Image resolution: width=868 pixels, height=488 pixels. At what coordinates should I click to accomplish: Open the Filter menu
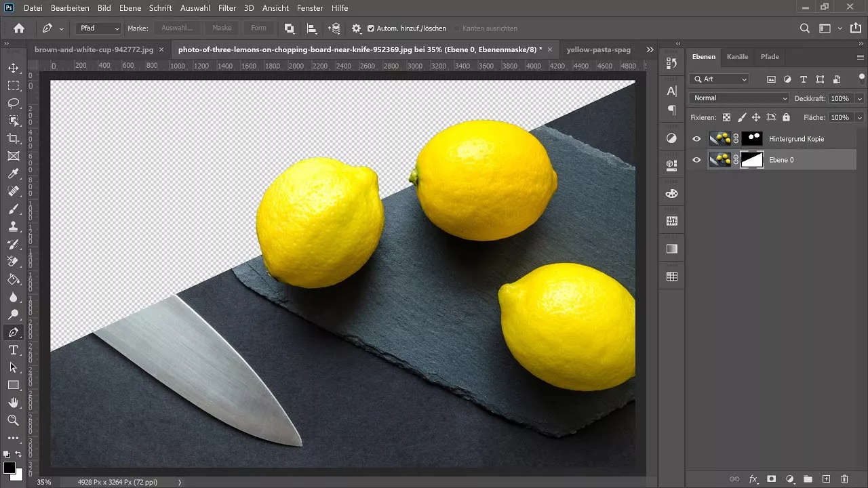click(226, 8)
